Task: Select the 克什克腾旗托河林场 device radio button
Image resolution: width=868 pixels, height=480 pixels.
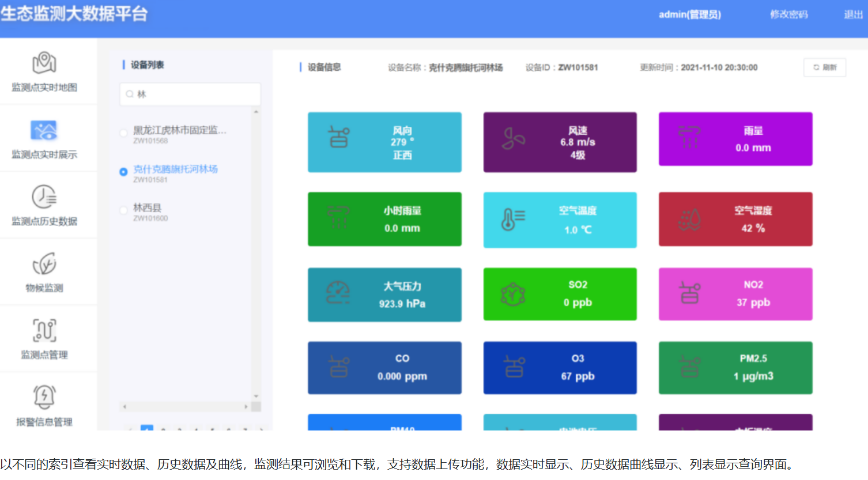Action: pos(123,172)
